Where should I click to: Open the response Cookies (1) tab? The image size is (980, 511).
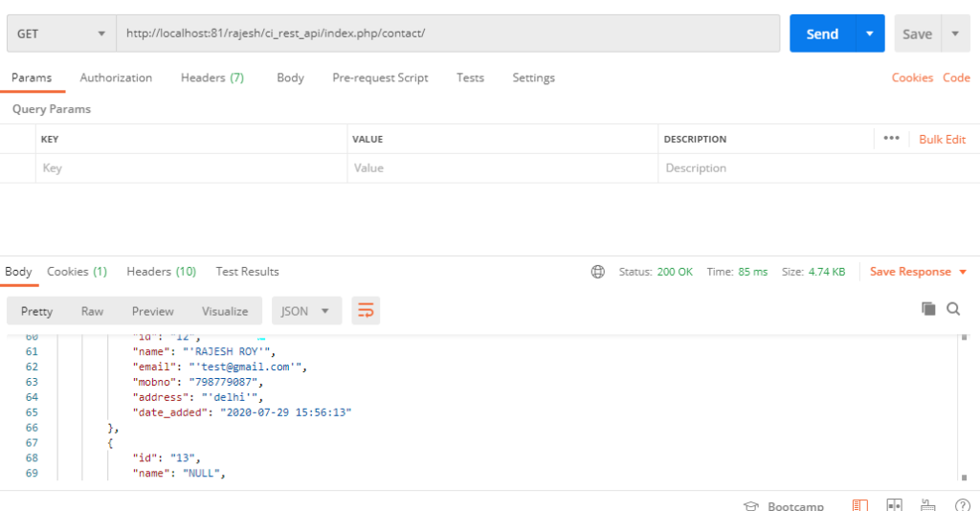77,271
